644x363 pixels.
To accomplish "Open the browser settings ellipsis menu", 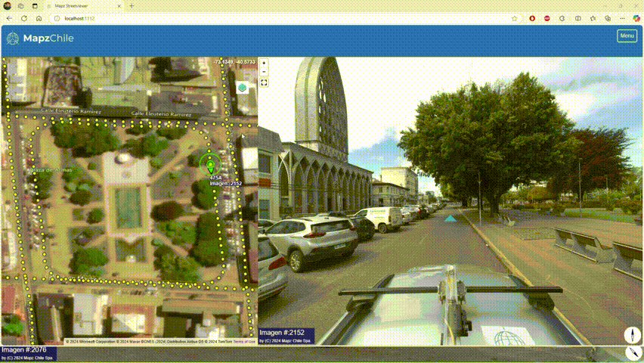I will [621, 18].
